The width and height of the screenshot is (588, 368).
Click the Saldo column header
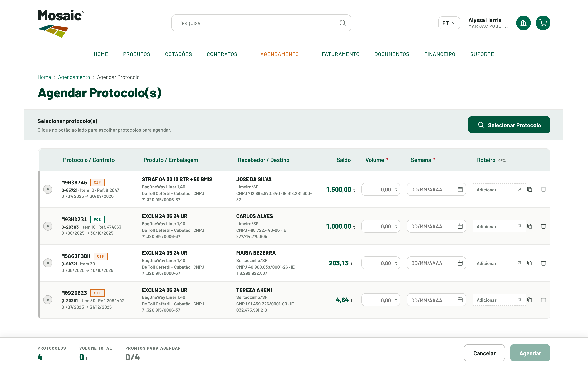(x=343, y=160)
